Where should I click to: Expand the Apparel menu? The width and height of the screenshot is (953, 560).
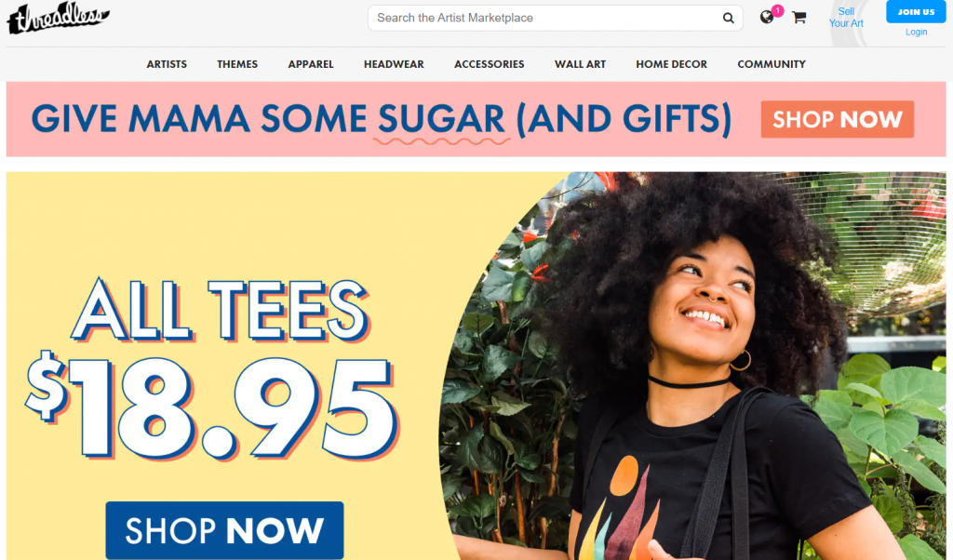click(311, 64)
